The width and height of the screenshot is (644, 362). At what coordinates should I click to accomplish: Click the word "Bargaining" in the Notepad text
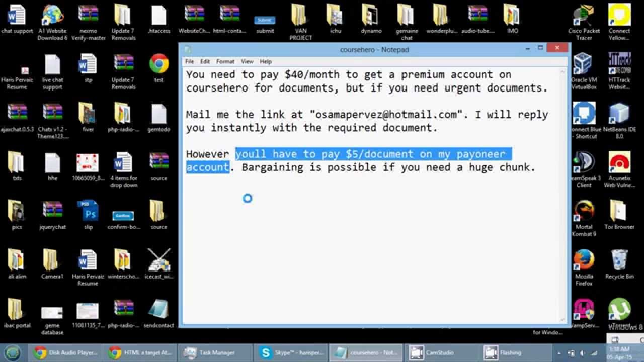(x=272, y=167)
